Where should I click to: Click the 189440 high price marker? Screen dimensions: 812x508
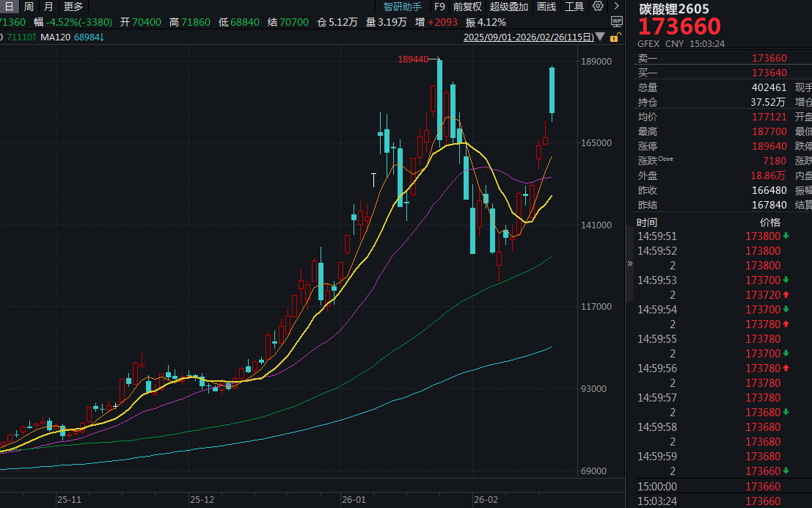(x=413, y=59)
